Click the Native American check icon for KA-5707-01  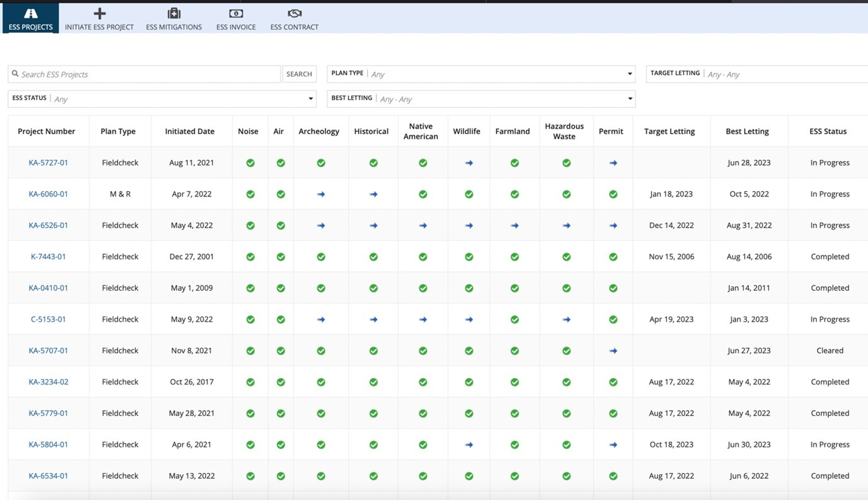tap(423, 351)
